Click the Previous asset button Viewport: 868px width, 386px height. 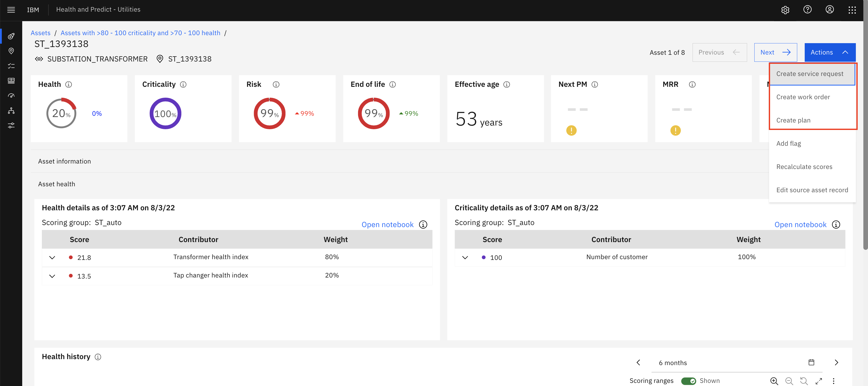point(719,52)
